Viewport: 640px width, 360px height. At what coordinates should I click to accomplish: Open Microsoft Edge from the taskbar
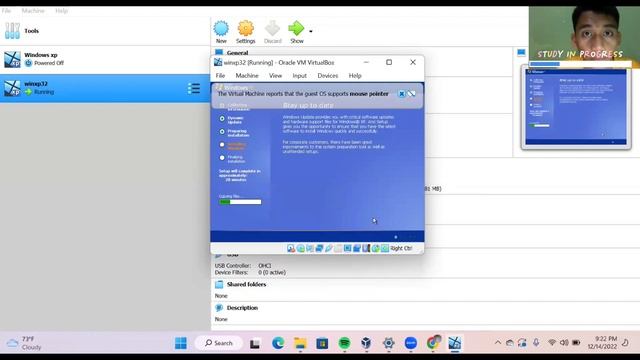[x=278, y=343]
